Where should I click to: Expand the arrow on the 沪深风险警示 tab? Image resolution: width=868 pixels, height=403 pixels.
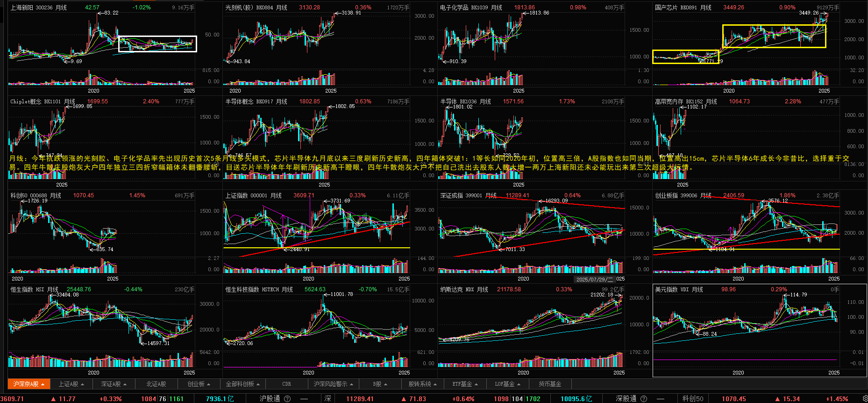[x=351, y=384]
